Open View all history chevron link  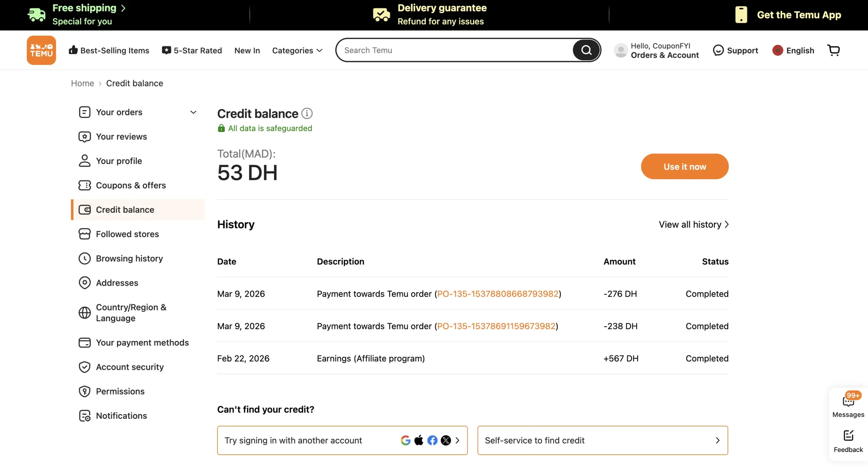694,224
